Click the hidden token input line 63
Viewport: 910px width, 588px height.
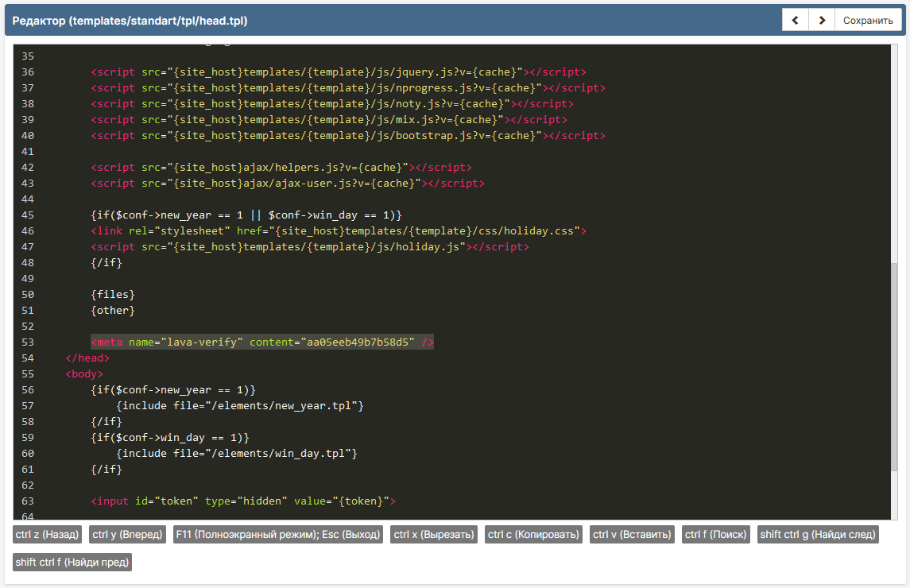click(x=243, y=501)
